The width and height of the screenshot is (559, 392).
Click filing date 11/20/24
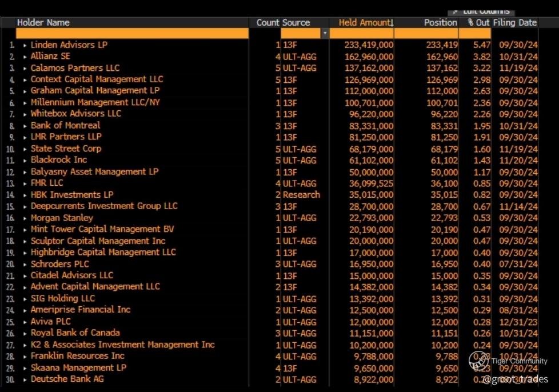coord(518,161)
